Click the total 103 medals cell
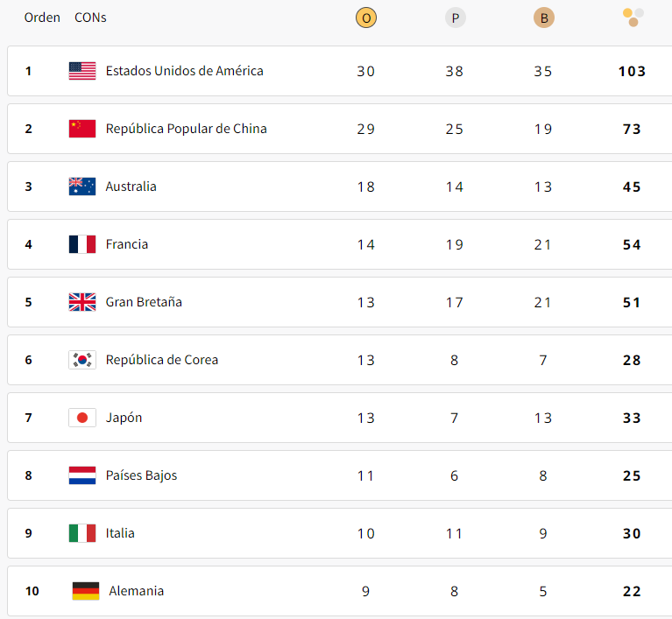 click(x=632, y=71)
